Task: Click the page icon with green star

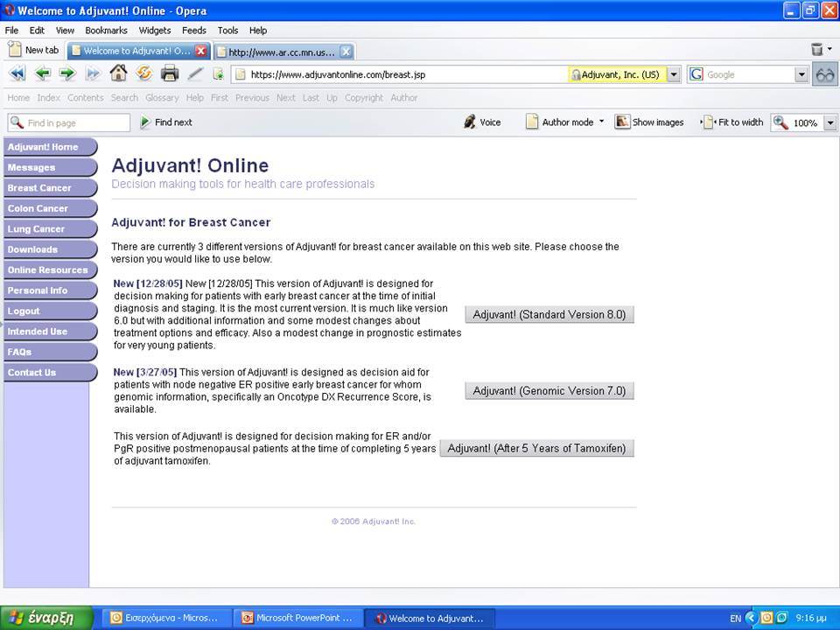Action: click(218, 73)
